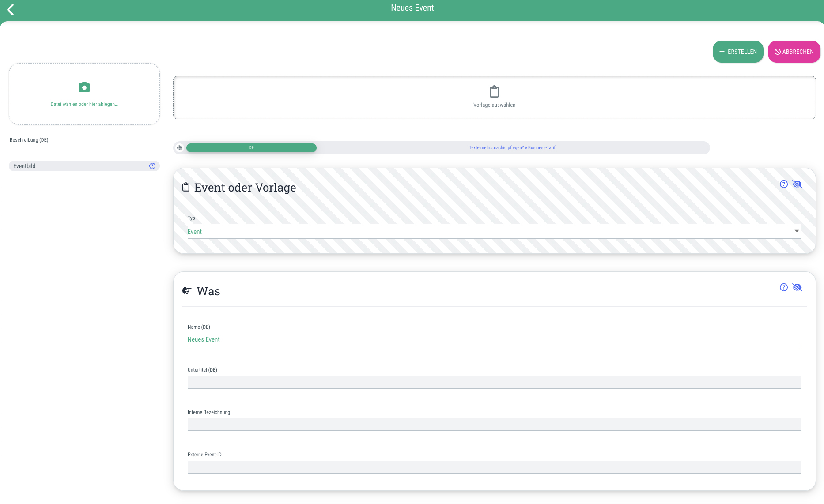Screen dimensions: 824x504
Task: Click the Was section heading icon
Action: pyautogui.click(x=187, y=291)
